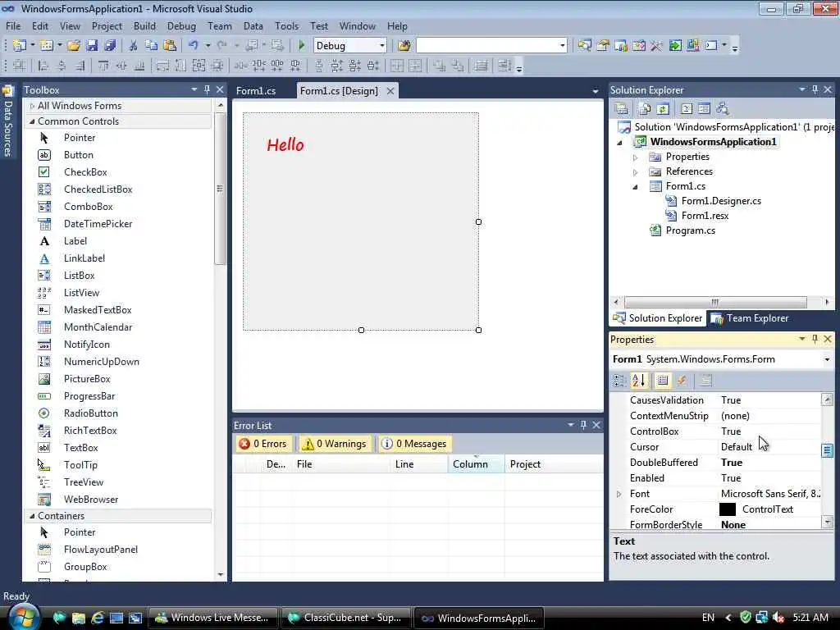
Task: Click the red Hello label on form
Action: pos(285,144)
